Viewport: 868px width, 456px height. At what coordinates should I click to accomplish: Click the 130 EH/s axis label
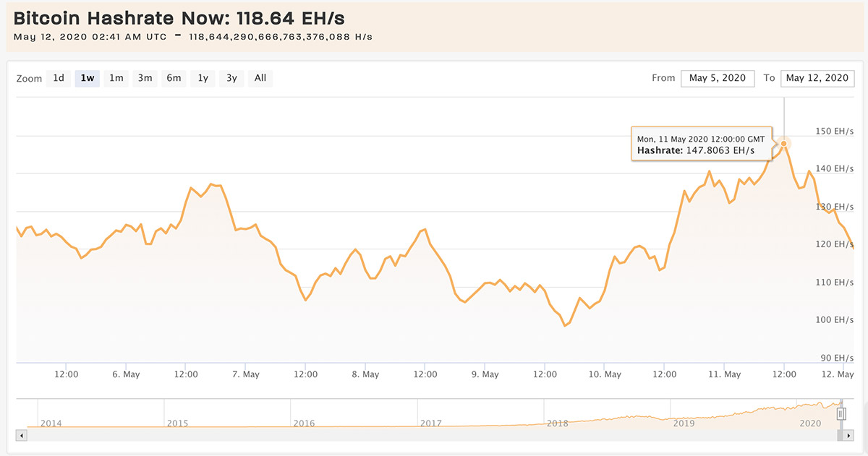coord(835,207)
